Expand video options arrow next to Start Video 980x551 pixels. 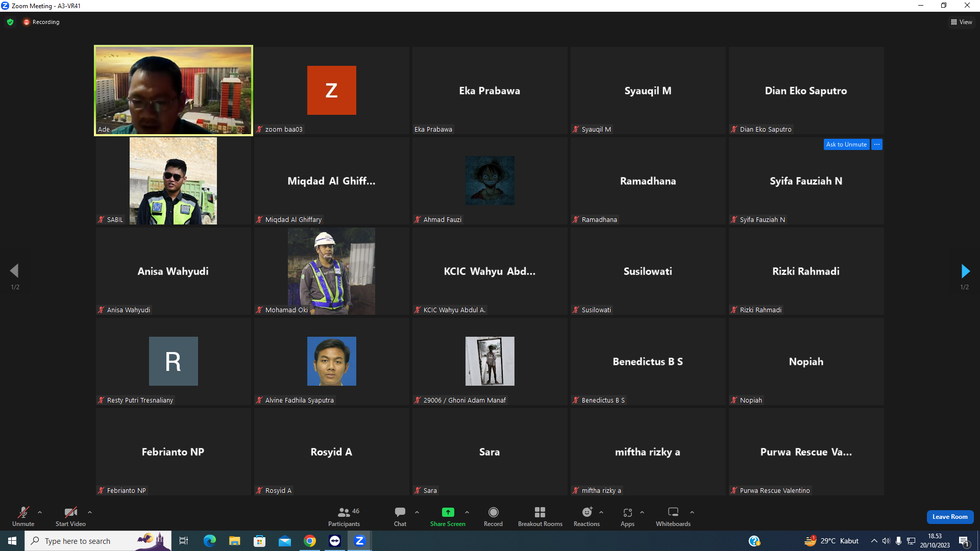pos(90,512)
